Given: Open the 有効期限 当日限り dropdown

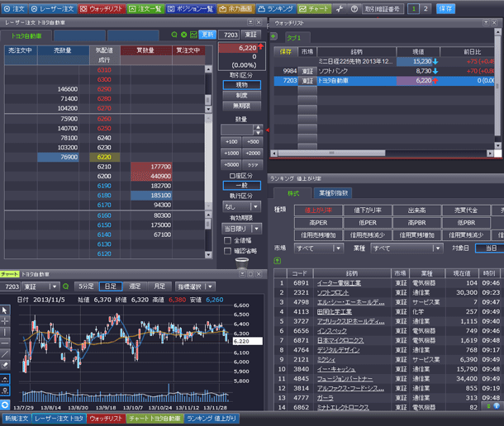Looking at the screenshot, I should tap(242, 229).
